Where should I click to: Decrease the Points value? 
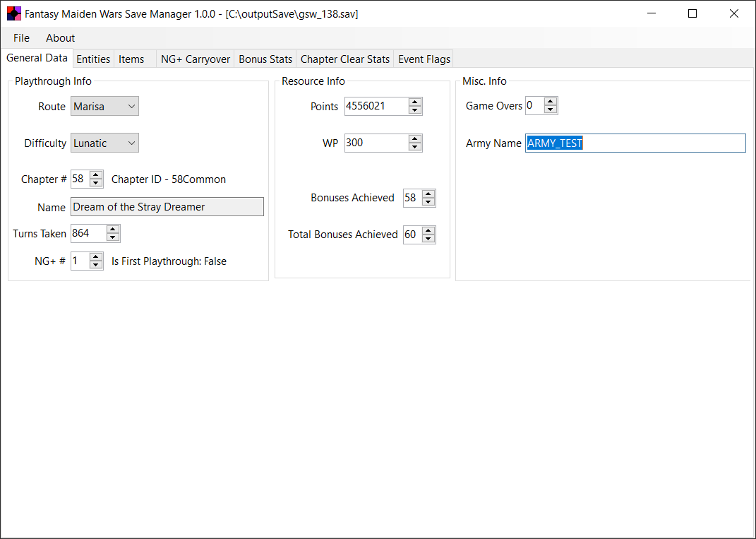click(414, 110)
